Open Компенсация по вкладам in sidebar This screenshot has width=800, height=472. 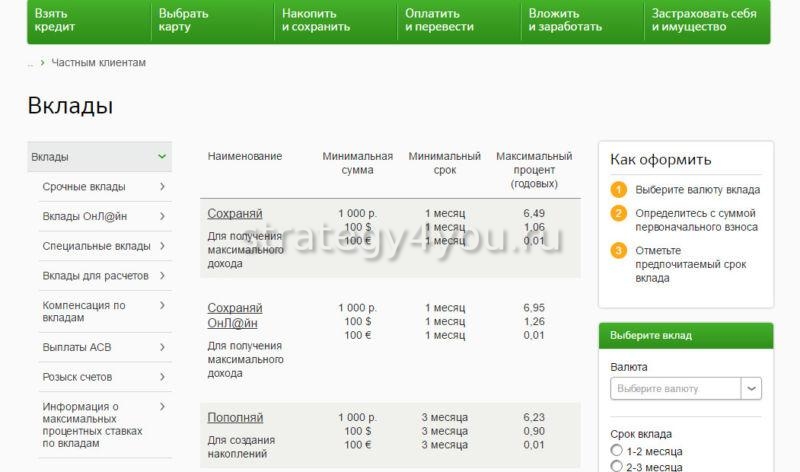(84, 312)
